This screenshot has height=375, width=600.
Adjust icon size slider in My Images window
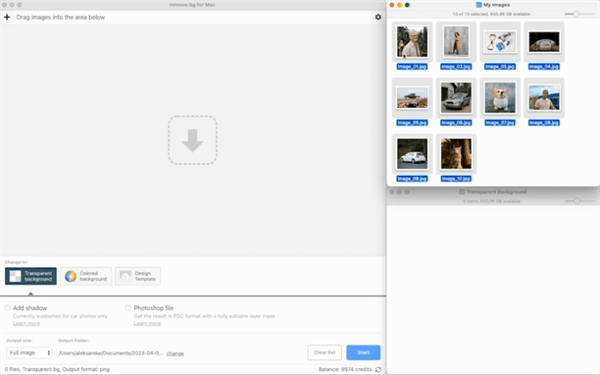pyautogui.click(x=576, y=14)
